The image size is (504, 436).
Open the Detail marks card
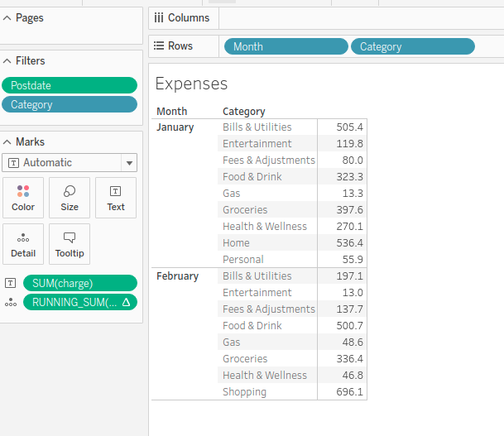click(x=23, y=244)
